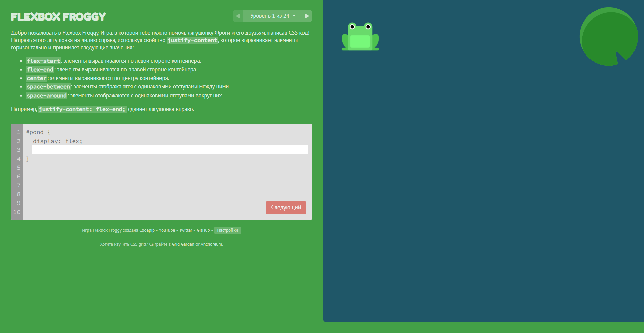Click the space-around value in the list
Viewport: 644px width, 333px height.
pyautogui.click(x=47, y=96)
